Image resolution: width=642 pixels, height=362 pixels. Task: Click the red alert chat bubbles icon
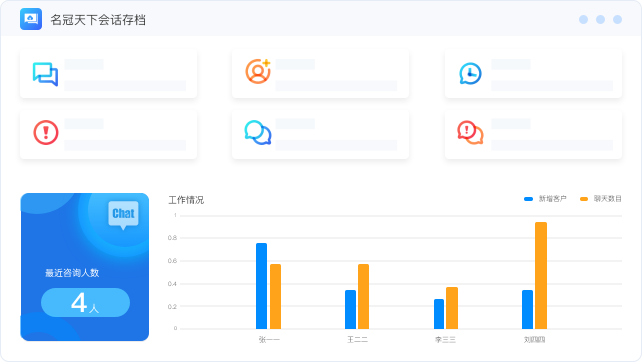pos(470,133)
